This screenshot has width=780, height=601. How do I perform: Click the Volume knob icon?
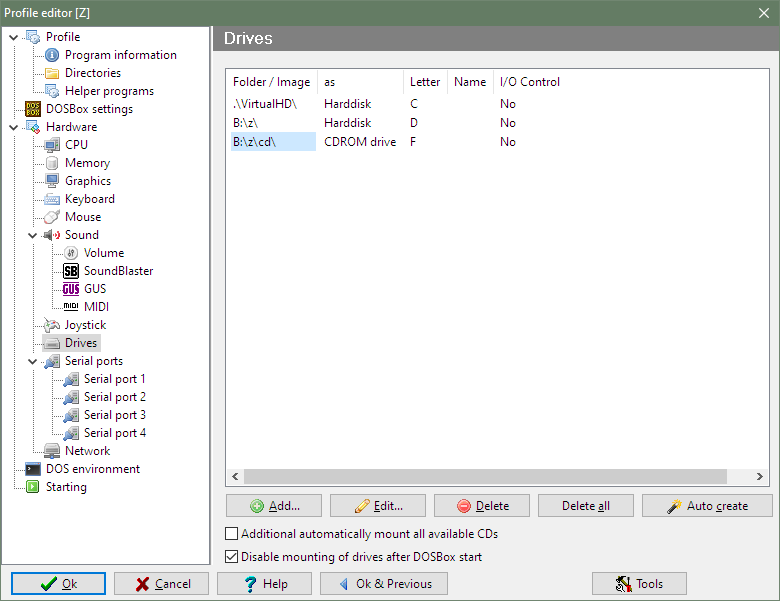[x=71, y=253]
